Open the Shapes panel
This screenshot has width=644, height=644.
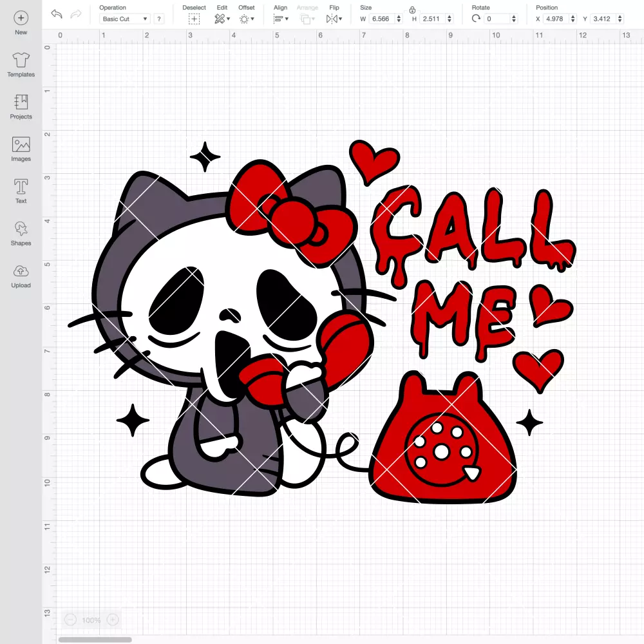21,233
